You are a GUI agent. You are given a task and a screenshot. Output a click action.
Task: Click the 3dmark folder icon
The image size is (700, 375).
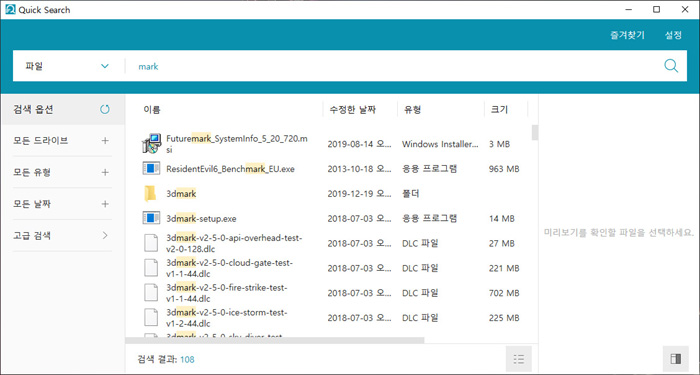(x=150, y=194)
